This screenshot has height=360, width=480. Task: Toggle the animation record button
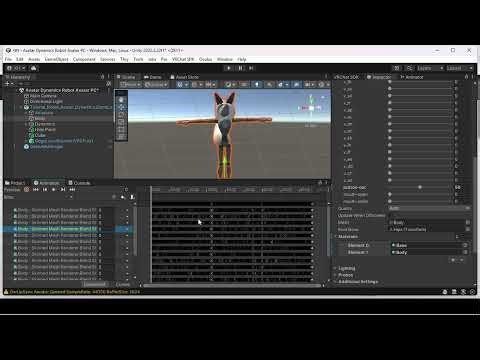tap(26, 189)
